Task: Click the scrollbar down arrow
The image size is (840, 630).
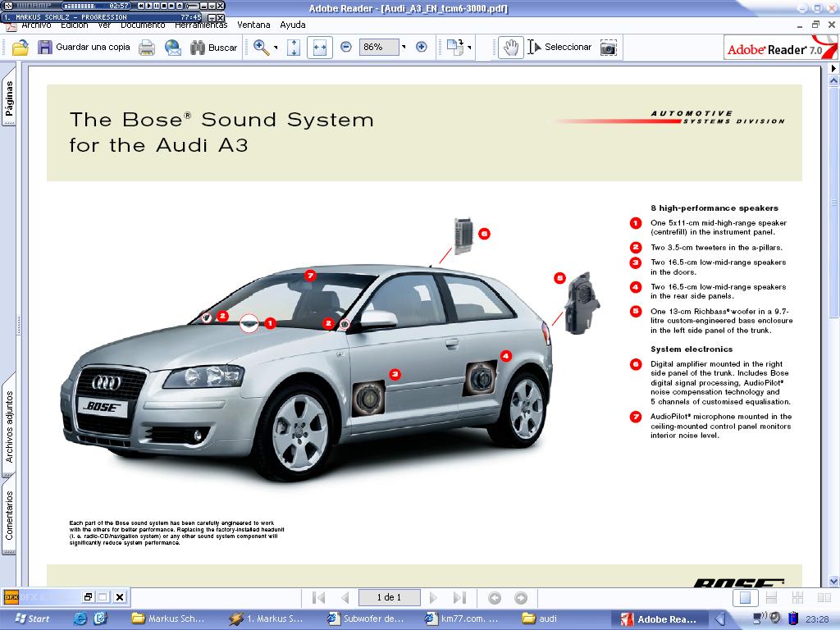Action: tap(833, 582)
